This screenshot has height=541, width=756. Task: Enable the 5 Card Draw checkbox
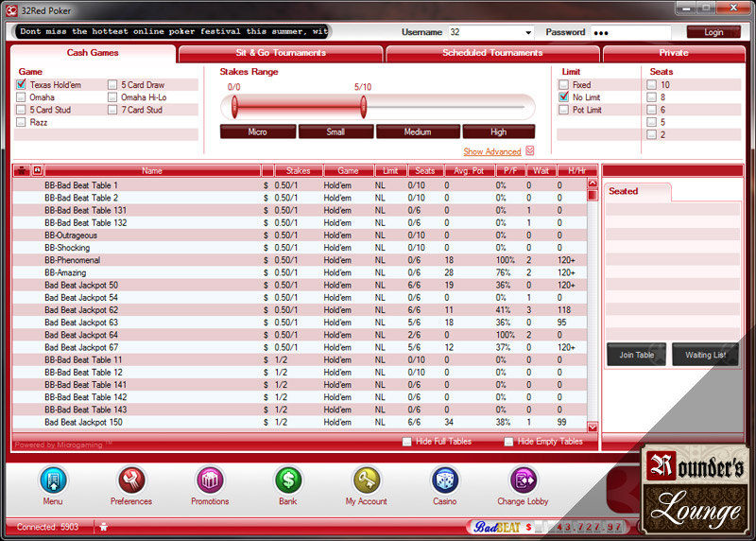click(x=112, y=84)
